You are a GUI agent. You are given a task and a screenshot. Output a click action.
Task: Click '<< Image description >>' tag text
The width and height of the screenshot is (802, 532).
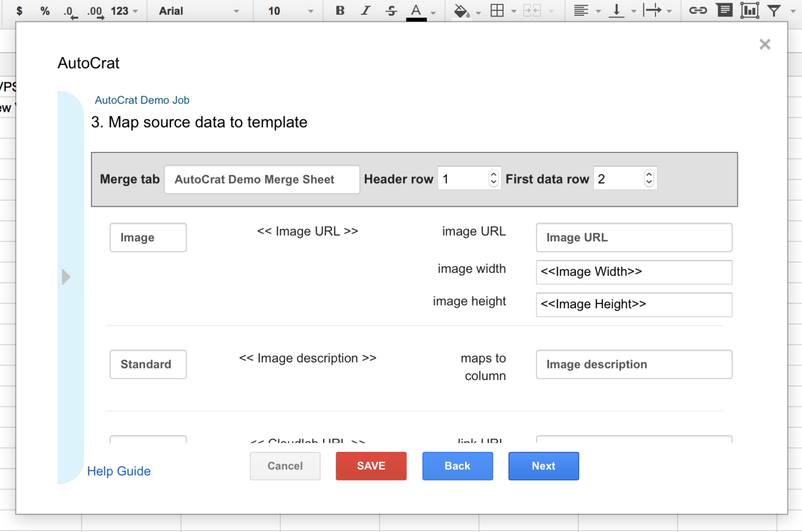point(308,358)
